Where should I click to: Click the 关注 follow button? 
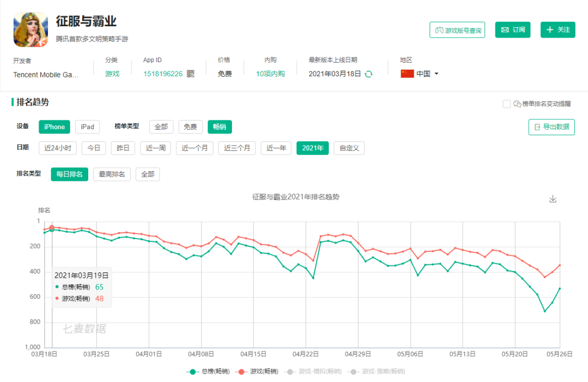click(558, 29)
